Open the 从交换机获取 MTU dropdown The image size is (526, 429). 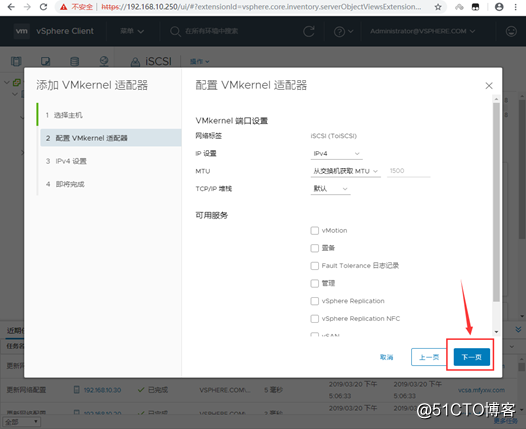pyautogui.click(x=346, y=171)
